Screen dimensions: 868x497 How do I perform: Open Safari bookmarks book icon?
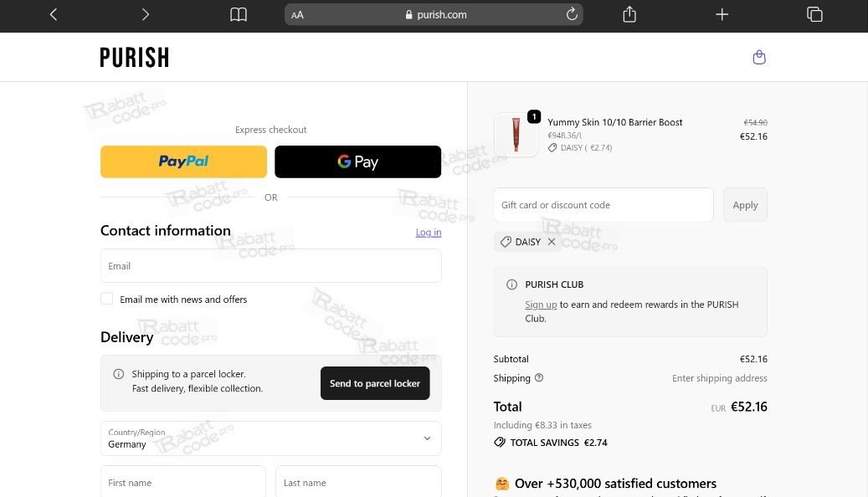click(x=239, y=14)
